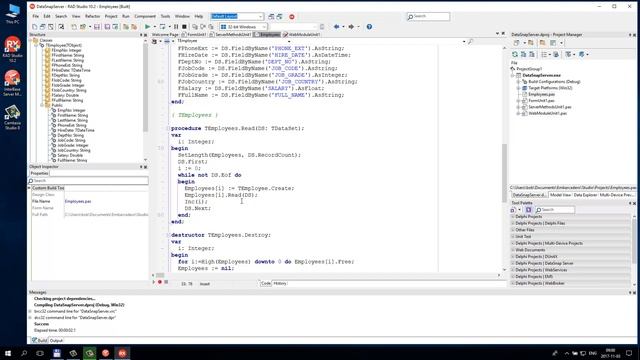The width and height of the screenshot is (640, 360).
Task: Open the Welcome Page tab
Action: pos(165,35)
